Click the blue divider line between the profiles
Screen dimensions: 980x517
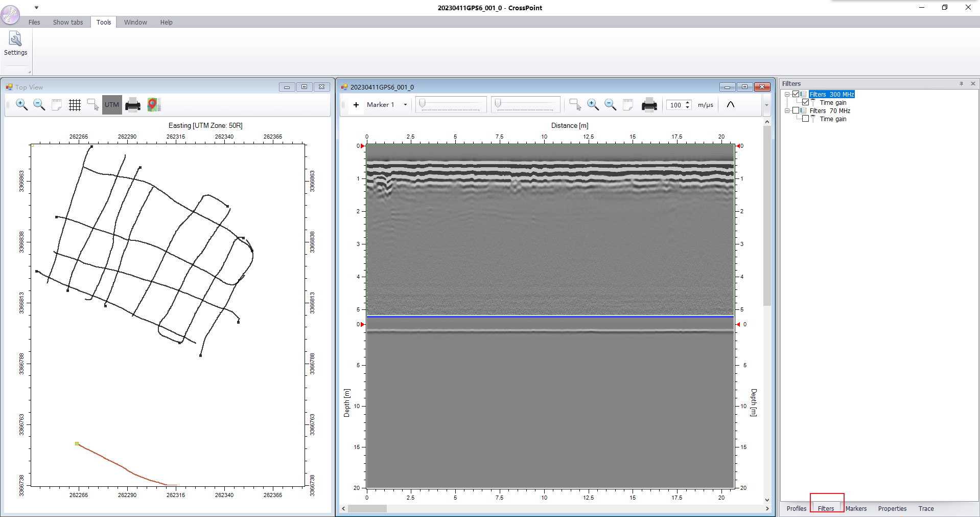click(x=550, y=317)
